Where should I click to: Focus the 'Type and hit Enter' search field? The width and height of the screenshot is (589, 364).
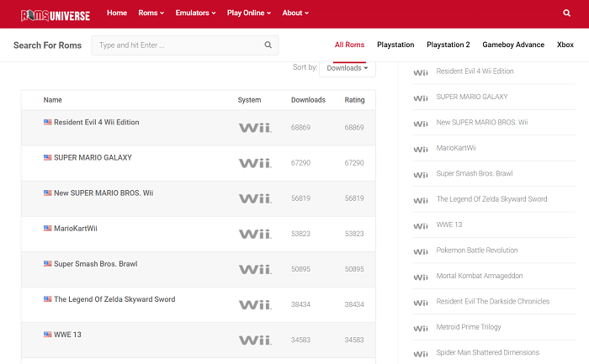pos(185,45)
